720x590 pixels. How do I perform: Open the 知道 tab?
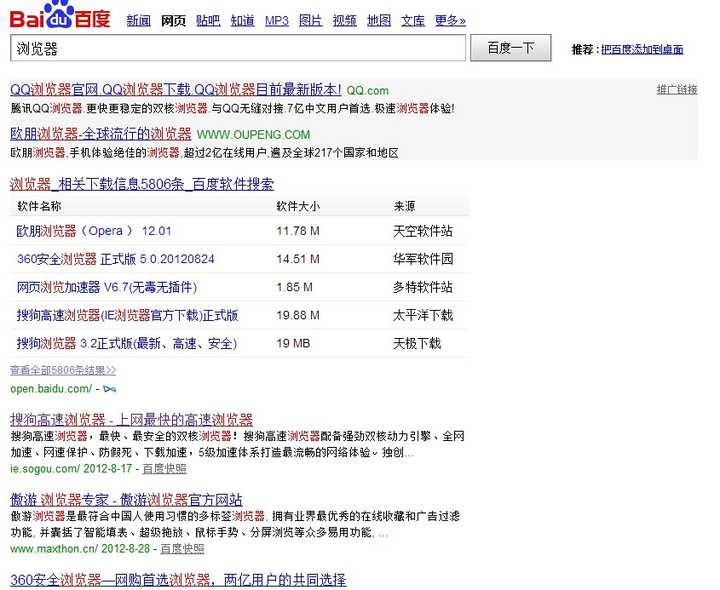pyautogui.click(x=242, y=21)
